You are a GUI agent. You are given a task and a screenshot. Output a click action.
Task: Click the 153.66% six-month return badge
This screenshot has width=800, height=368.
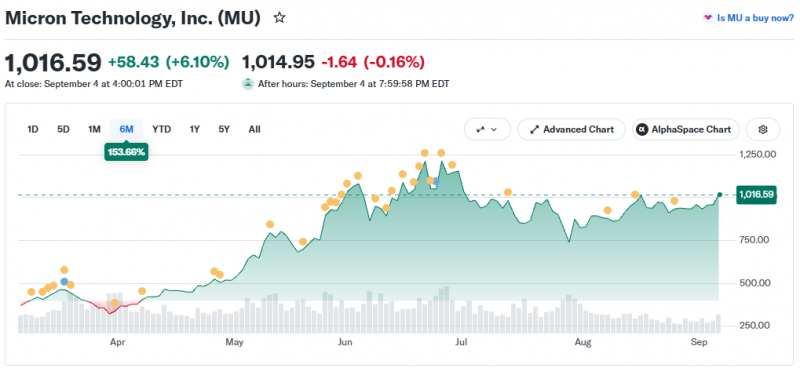click(126, 152)
